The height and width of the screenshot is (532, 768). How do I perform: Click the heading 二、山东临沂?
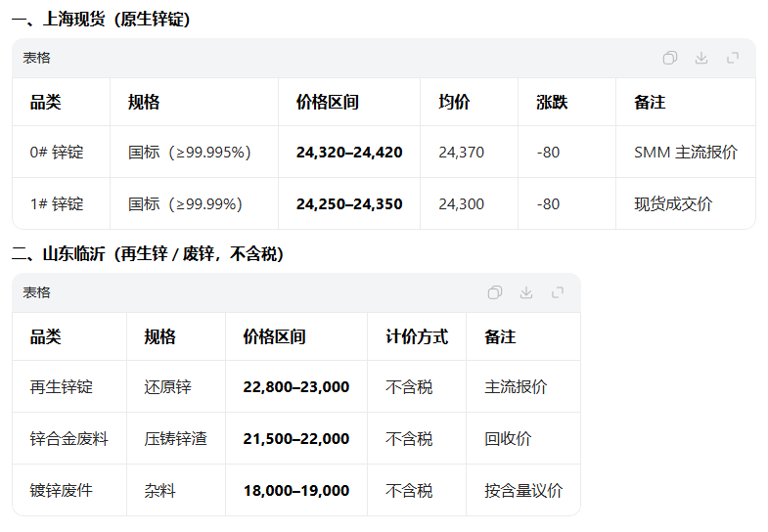tap(147, 254)
